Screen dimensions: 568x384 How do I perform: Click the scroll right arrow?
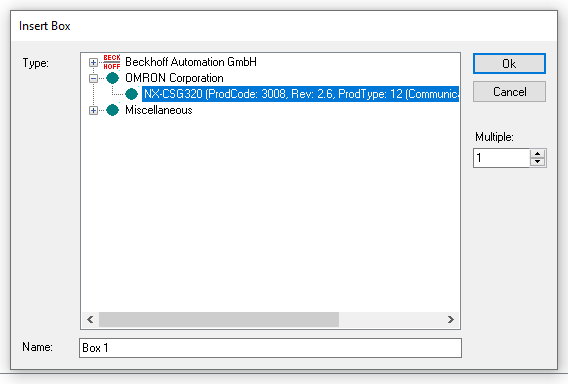[x=450, y=320]
